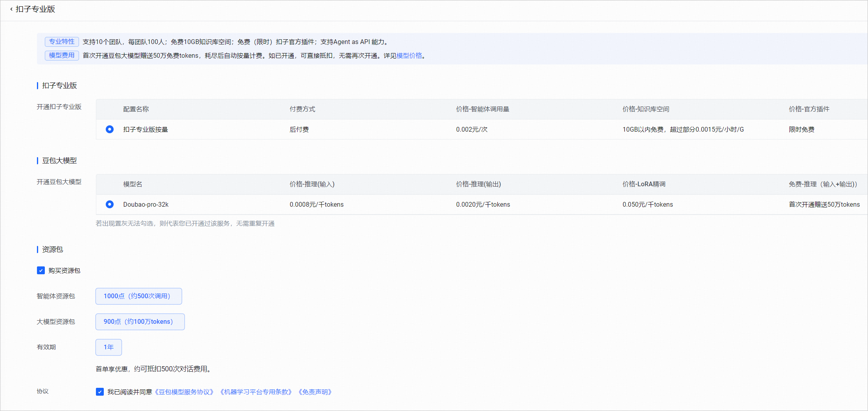Click the 有效期 label
The width and height of the screenshot is (868, 411).
point(46,347)
